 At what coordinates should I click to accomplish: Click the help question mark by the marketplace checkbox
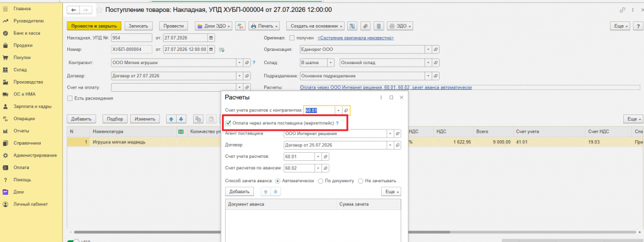coord(337,123)
